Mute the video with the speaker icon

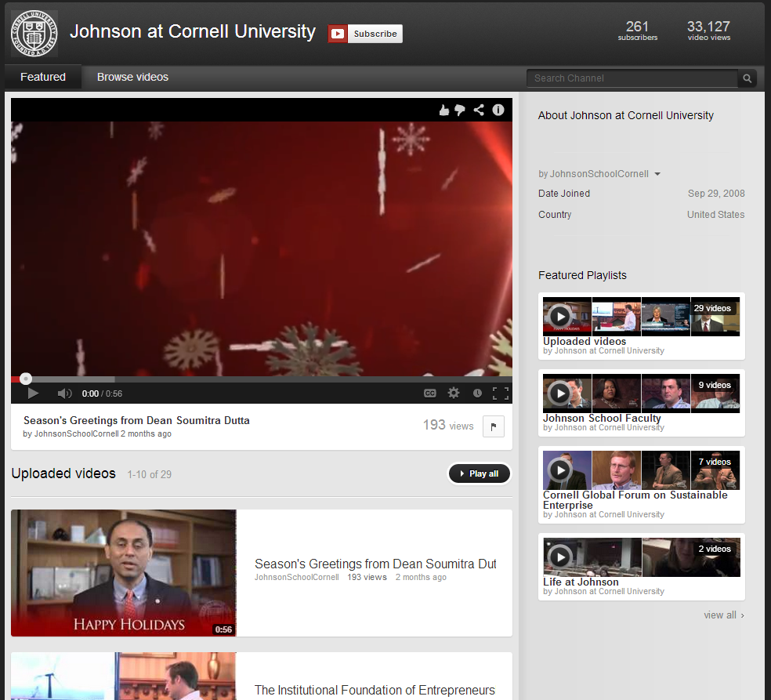64,394
